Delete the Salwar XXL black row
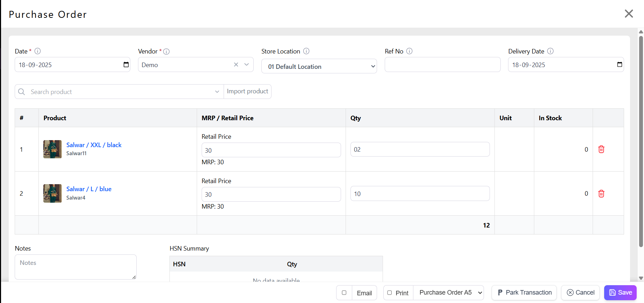 601,149
